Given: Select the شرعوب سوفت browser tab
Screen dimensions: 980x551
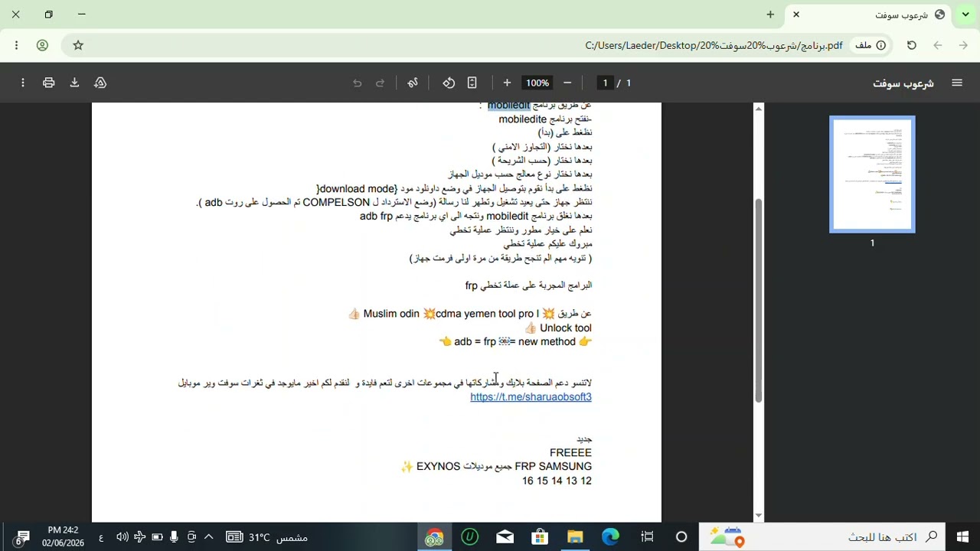Looking at the screenshot, I should pyautogui.click(x=870, y=15).
